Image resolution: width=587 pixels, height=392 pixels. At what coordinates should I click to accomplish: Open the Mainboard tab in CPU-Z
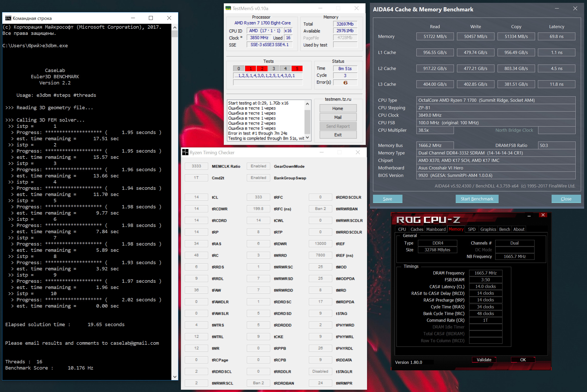click(436, 229)
